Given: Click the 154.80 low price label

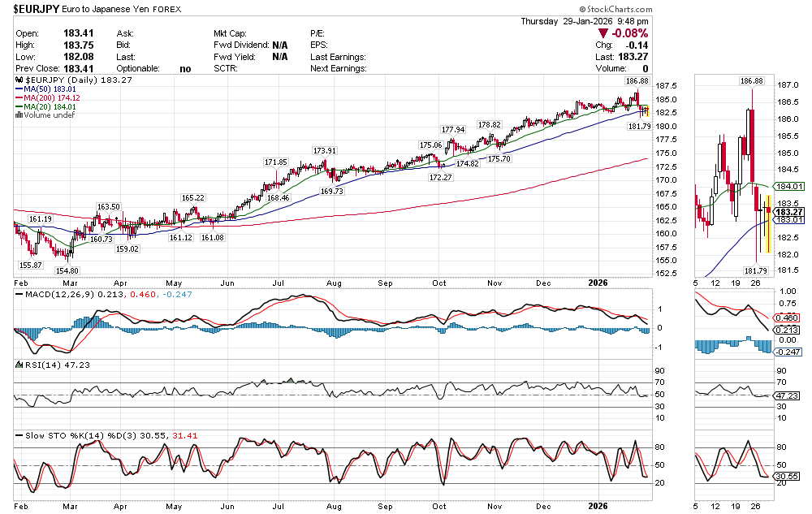Looking at the screenshot, I should pyautogui.click(x=67, y=270).
